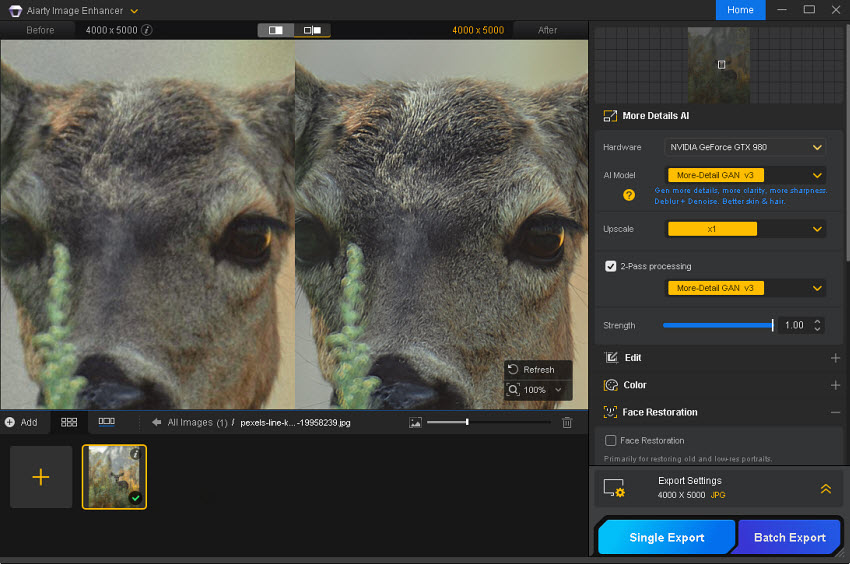The image size is (850, 564).
Task: Click the Add images button
Action: click(x=21, y=422)
